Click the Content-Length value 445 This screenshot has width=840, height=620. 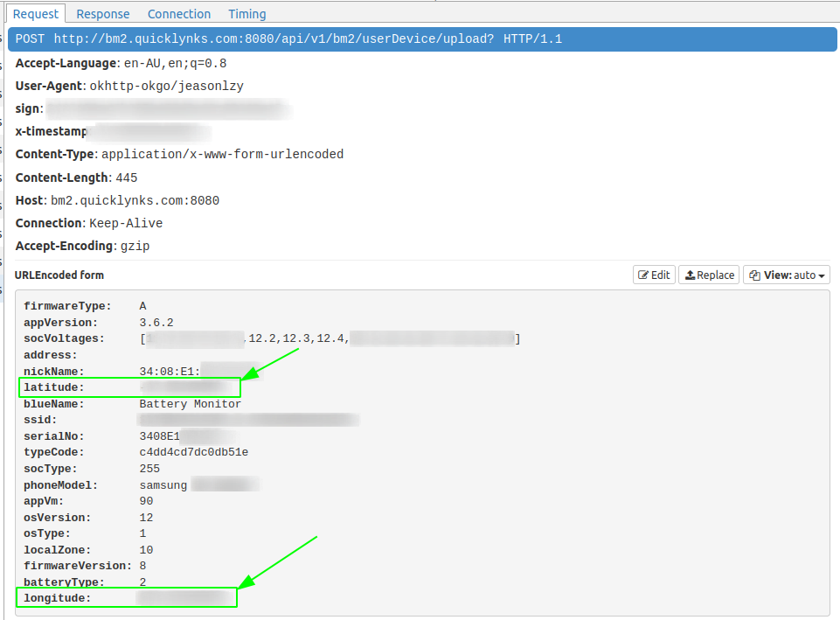coord(126,178)
